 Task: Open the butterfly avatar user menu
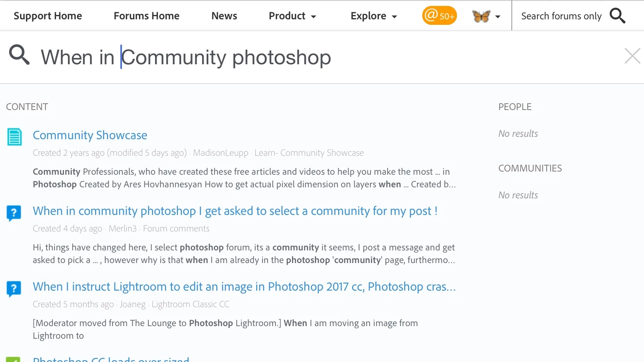[481, 16]
